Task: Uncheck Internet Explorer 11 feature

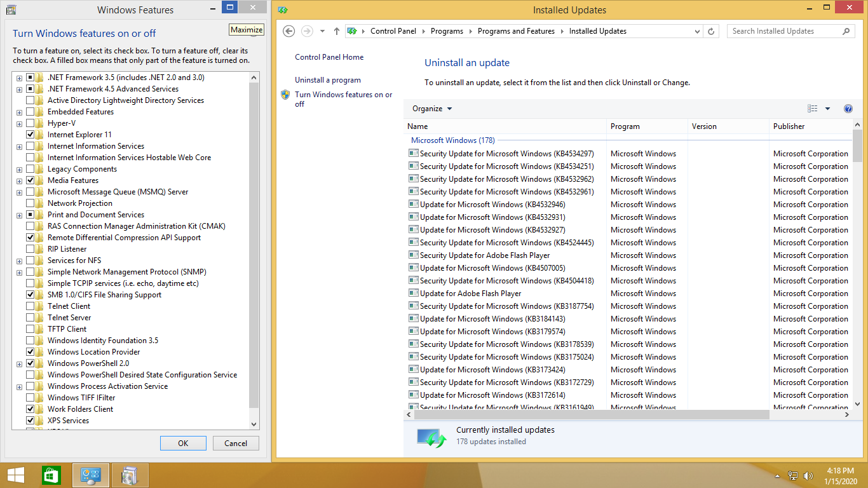Action: (31, 135)
